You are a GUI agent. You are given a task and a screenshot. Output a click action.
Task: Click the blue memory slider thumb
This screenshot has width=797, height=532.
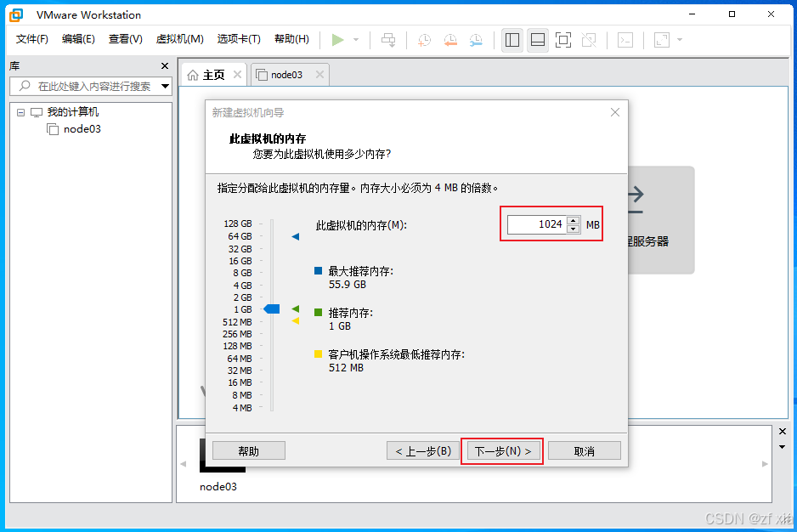[x=272, y=309]
